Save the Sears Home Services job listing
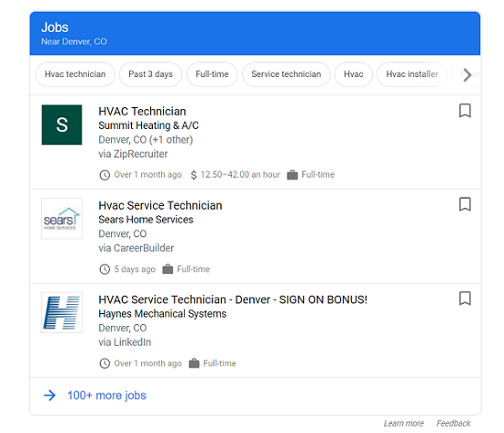This screenshot has height=433, width=504. [465, 204]
